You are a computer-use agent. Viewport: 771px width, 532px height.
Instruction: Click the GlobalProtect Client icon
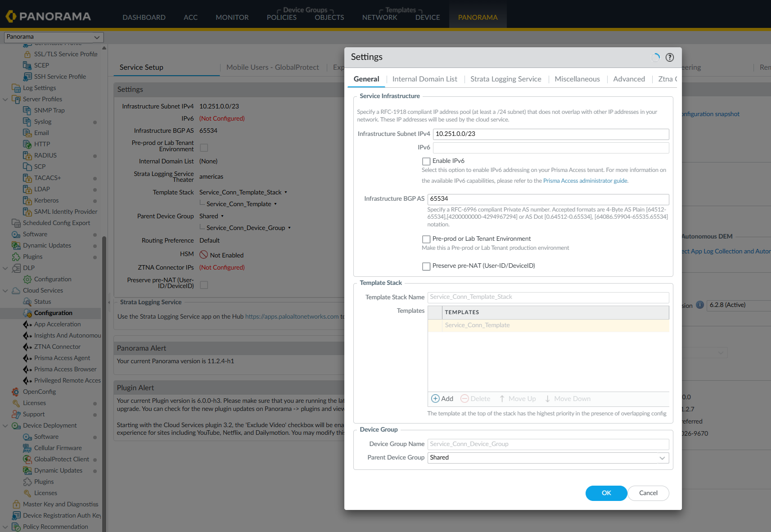click(27, 459)
